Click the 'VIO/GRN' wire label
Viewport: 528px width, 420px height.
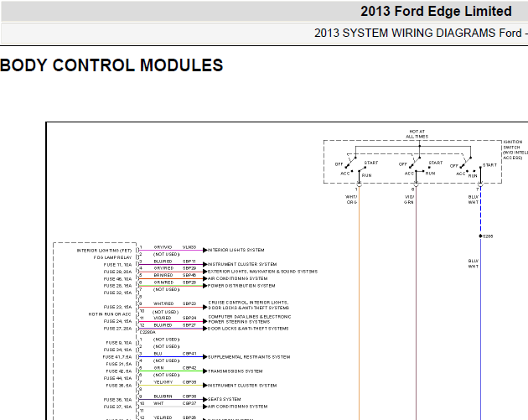(x=409, y=200)
